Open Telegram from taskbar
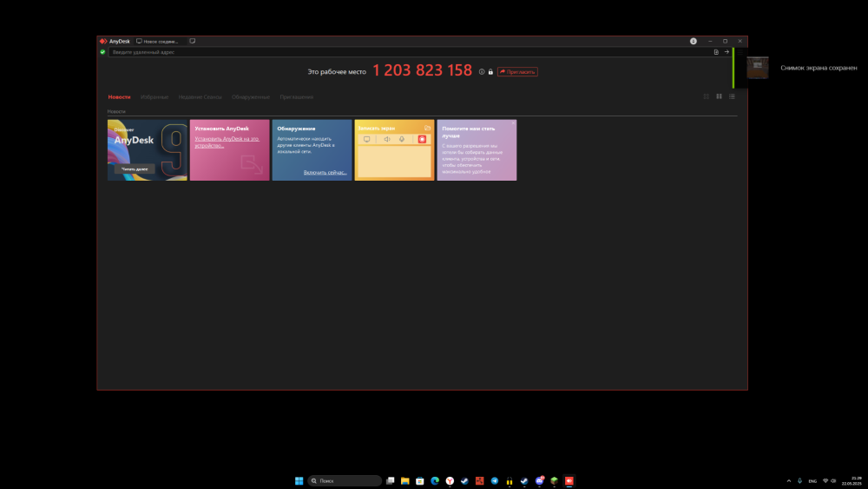 (495, 480)
